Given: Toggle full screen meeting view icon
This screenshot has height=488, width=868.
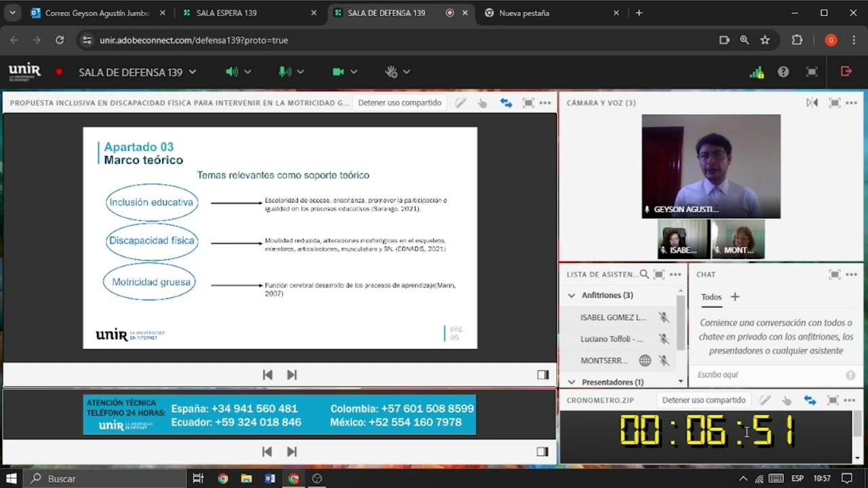Looking at the screenshot, I should point(812,72).
